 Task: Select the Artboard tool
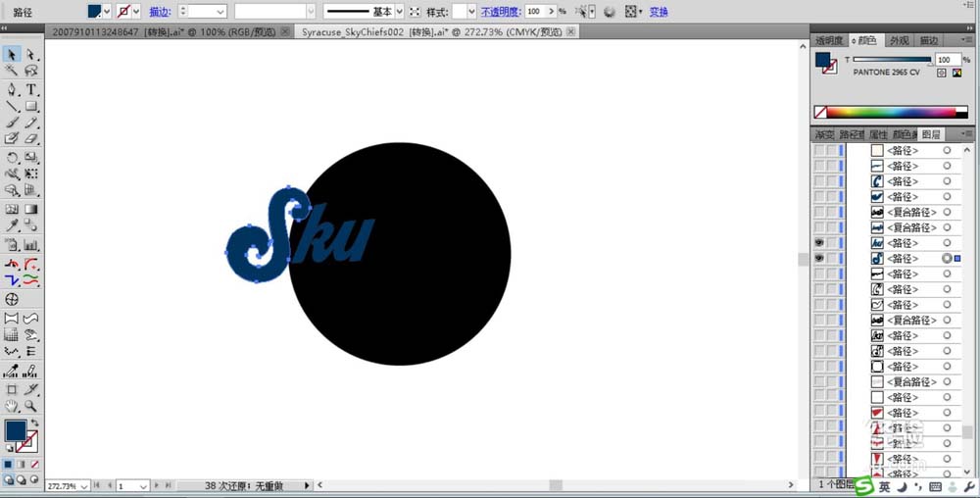click(11, 389)
